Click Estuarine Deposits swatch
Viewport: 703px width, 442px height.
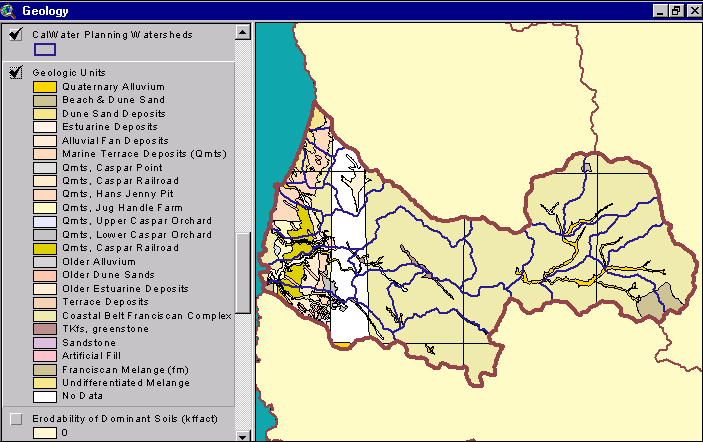(45, 127)
